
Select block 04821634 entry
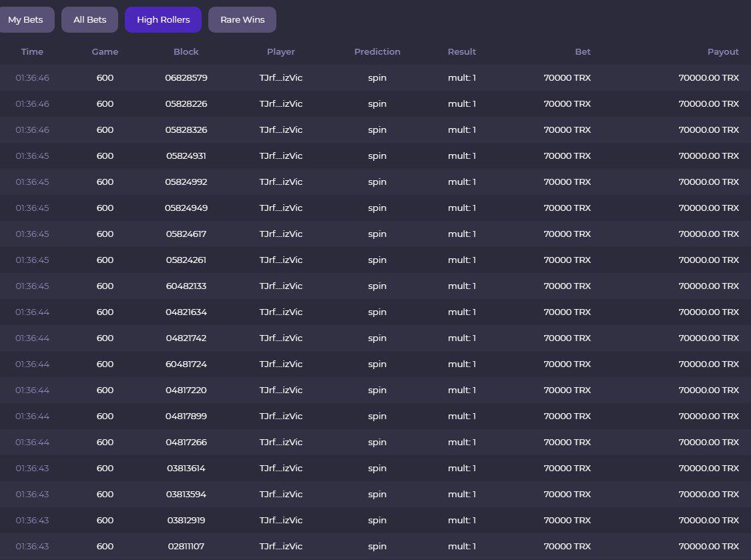186,312
